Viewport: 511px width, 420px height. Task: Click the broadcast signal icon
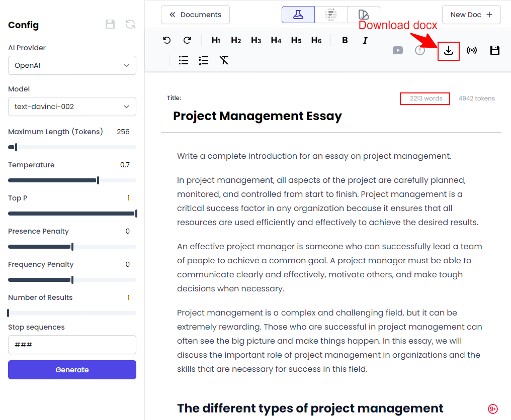[x=472, y=50]
